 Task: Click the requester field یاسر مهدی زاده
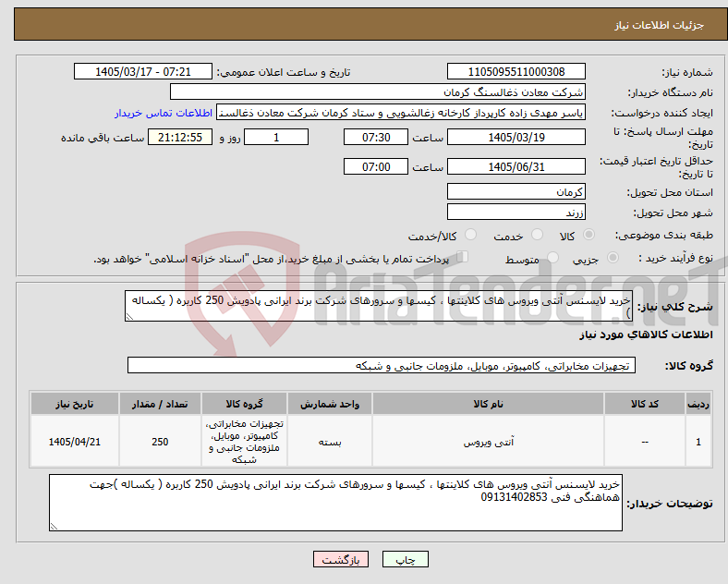[x=401, y=113]
